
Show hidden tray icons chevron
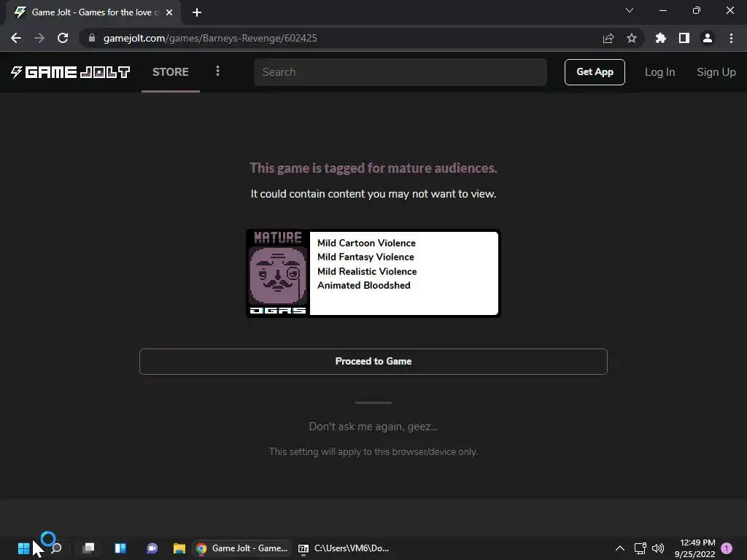[620, 548]
